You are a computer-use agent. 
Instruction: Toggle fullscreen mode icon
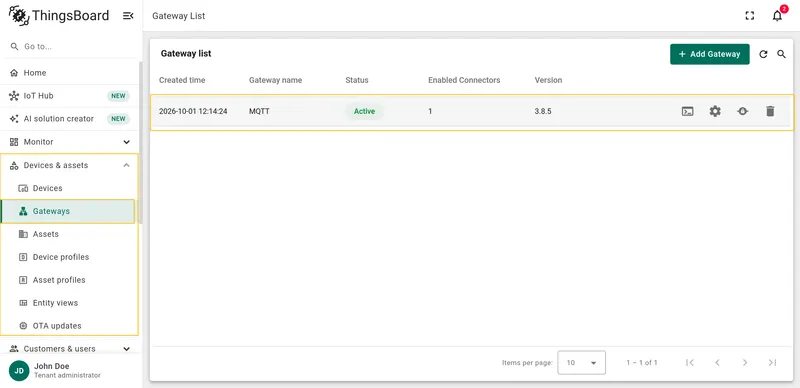[x=749, y=16]
